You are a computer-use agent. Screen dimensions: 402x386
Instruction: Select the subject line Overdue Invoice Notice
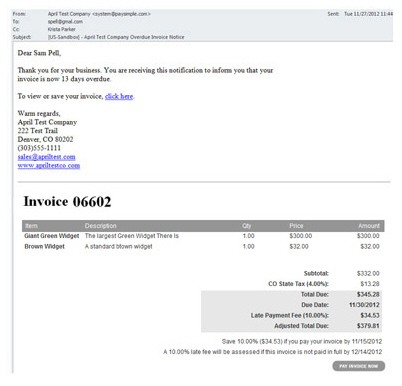point(116,37)
